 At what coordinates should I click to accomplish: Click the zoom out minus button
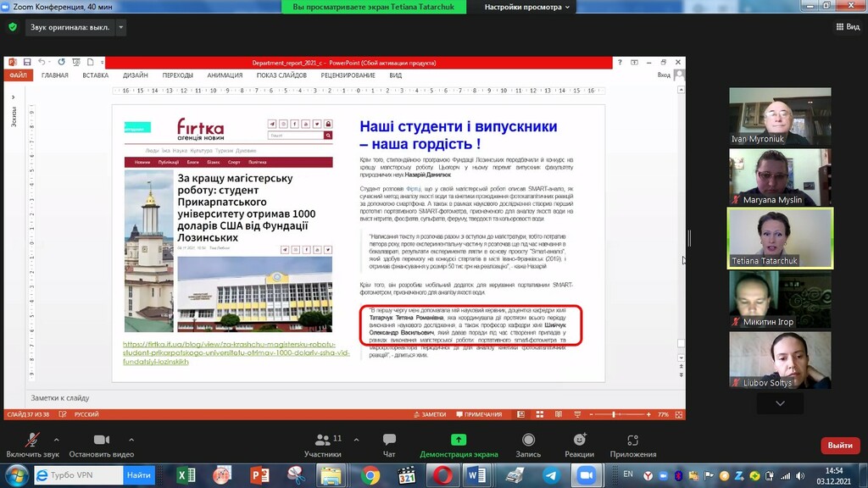click(591, 414)
